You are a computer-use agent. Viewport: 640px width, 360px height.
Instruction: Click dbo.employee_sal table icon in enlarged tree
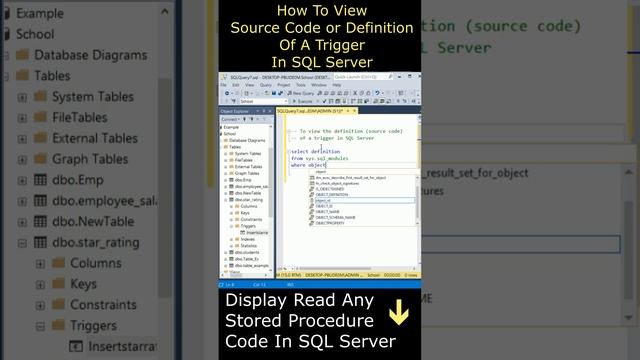(x=40, y=200)
